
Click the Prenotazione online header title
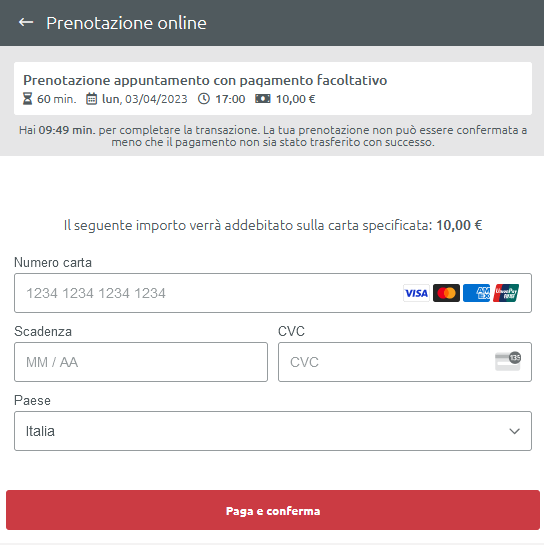(x=127, y=23)
